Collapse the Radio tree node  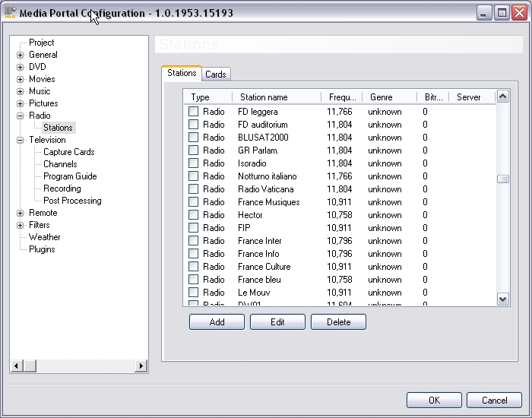point(20,116)
